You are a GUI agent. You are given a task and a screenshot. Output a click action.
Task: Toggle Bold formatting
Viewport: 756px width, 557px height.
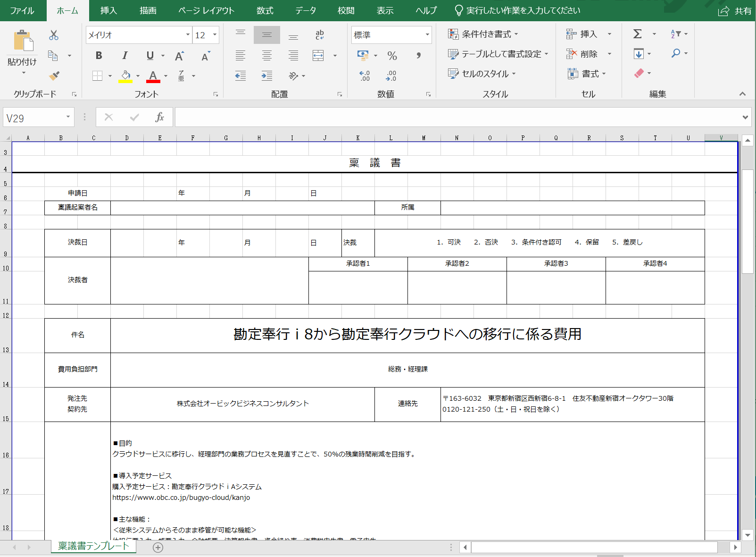click(x=99, y=56)
